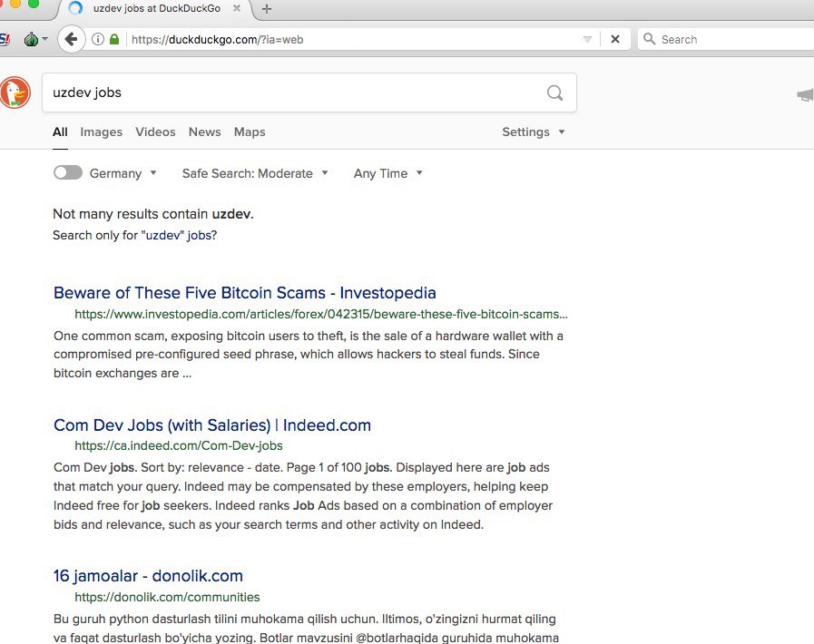Image resolution: width=814 pixels, height=644 pixels.
Task: Switch to the News tab
Action: [204, 132]
